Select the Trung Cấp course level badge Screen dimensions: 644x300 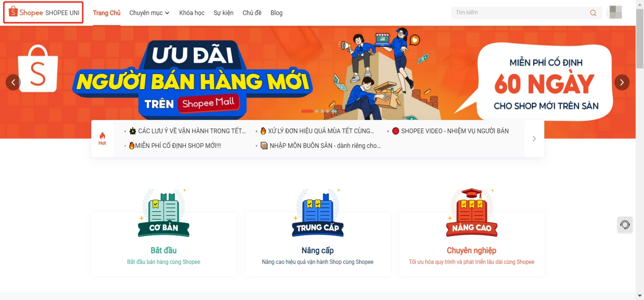[x=318, y=213]
